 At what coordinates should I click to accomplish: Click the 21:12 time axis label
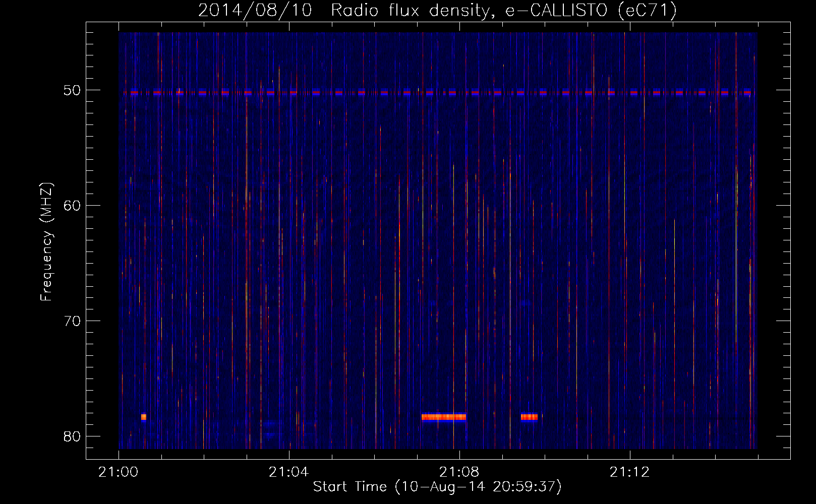click(x=630, y=472)
